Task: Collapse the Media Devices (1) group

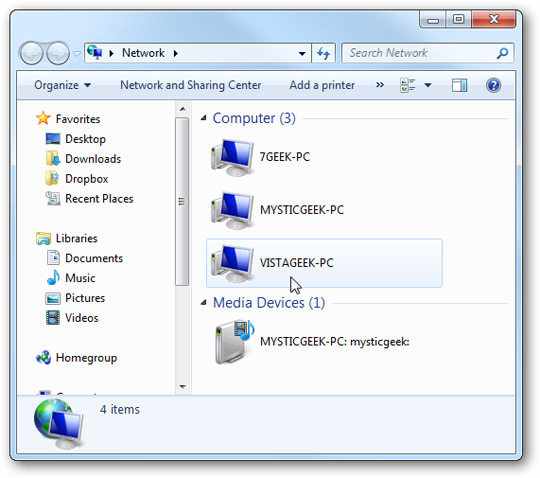Action: pos(204,303)
